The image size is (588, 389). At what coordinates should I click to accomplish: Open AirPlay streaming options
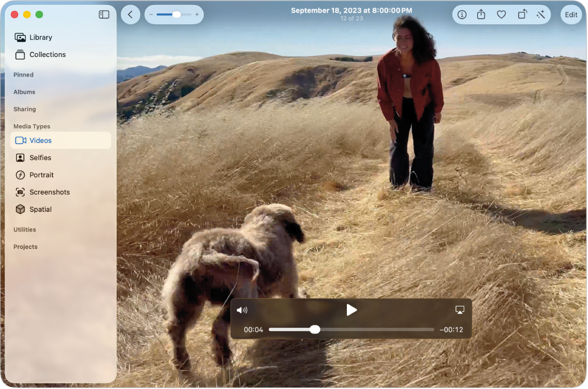[x=459, y=309]
